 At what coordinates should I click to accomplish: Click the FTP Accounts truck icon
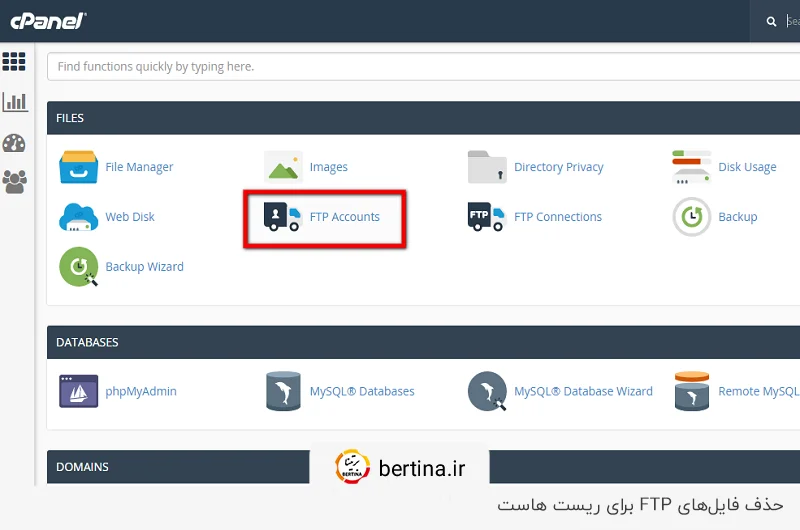[283, 217]
